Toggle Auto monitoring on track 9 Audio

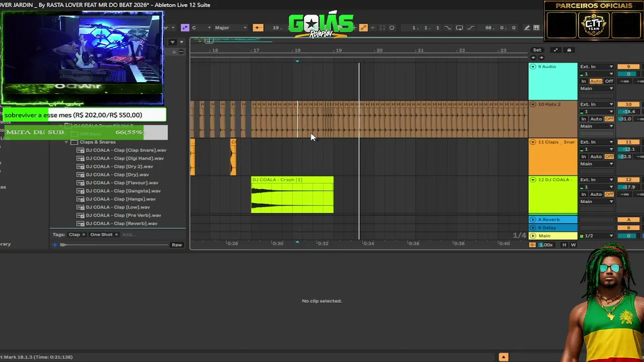click(596, 81)
